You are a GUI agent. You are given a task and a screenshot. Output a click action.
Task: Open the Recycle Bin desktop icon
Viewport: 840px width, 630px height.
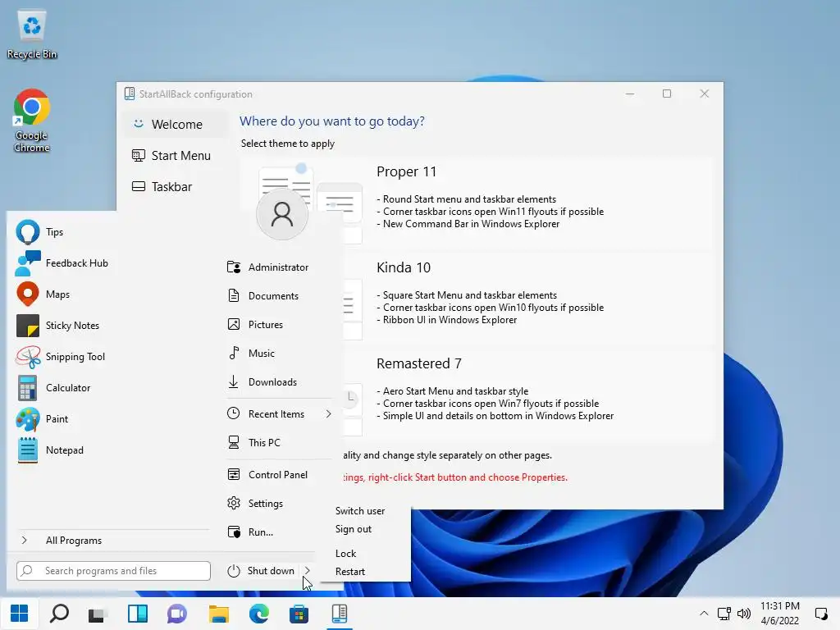pyautogui.click(x=32, y=34)
